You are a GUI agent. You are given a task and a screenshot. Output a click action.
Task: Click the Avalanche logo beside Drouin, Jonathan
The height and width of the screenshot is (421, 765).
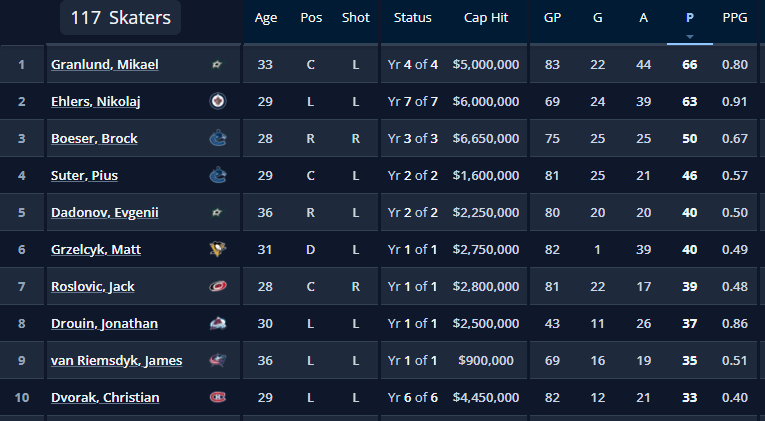[x=217, y=323]
